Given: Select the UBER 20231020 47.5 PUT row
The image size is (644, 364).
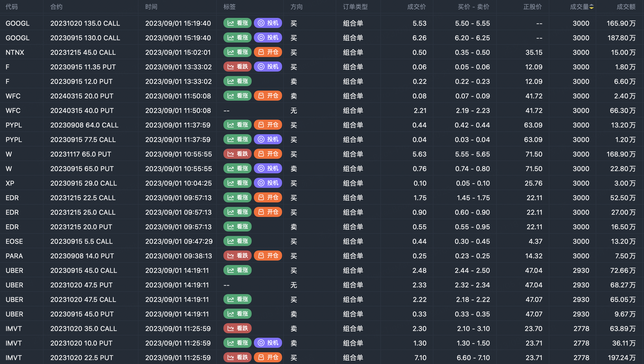Looking at the screenshot, I should (x=81, y=285).
